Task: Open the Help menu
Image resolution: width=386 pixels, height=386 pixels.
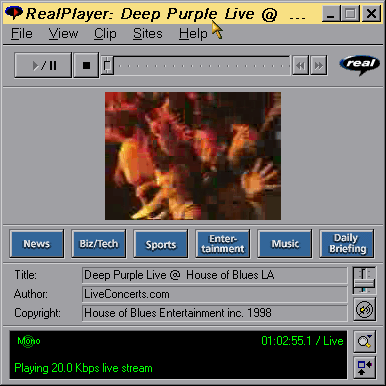Action: point(193,34)
